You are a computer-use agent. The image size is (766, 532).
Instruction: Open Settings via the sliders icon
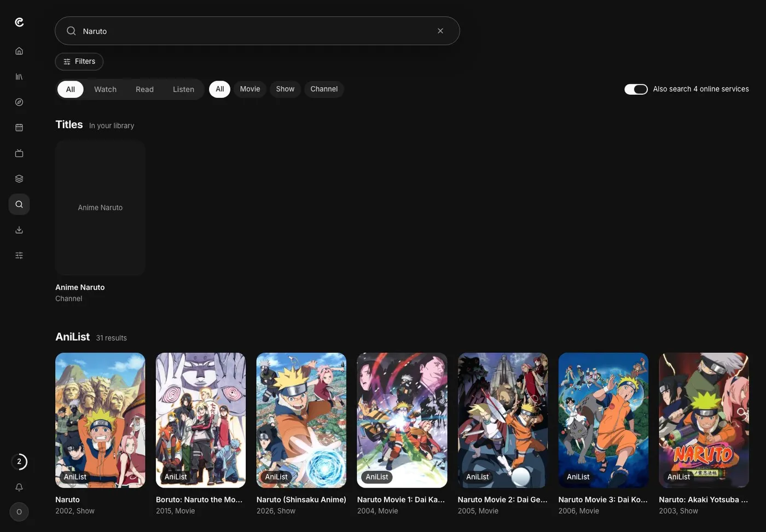[19, 255]
